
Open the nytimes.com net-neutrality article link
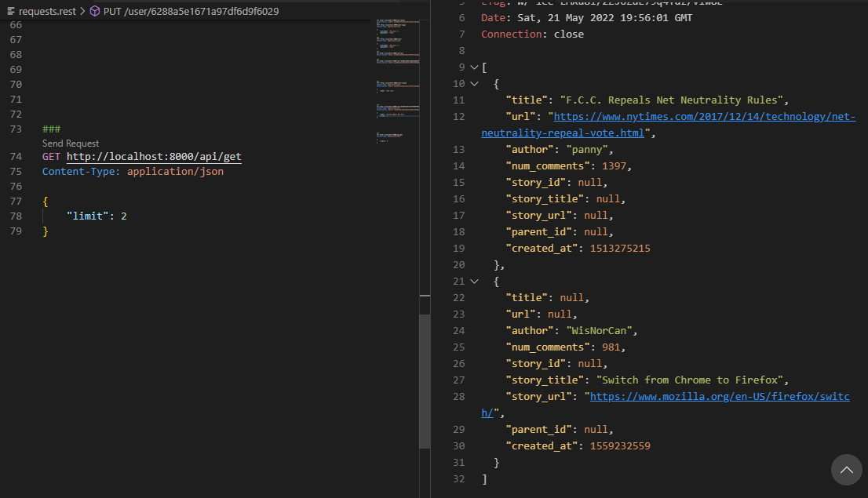pos(669,125)
